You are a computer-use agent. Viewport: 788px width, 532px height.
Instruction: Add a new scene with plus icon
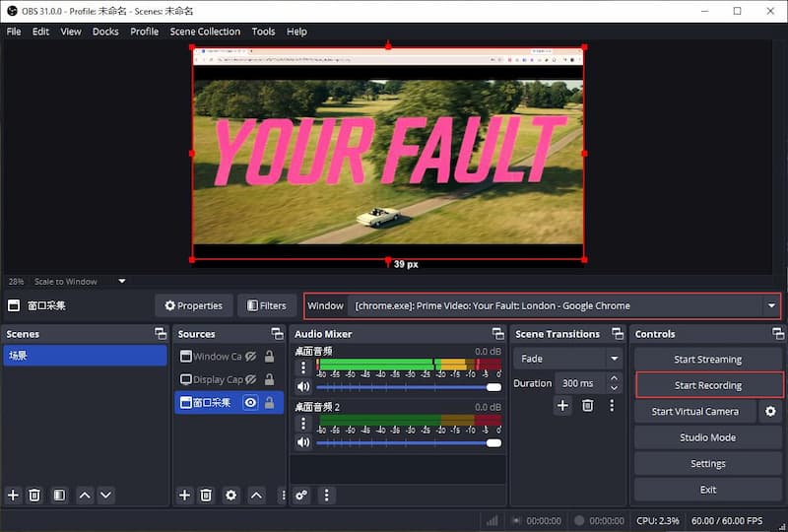13,496
